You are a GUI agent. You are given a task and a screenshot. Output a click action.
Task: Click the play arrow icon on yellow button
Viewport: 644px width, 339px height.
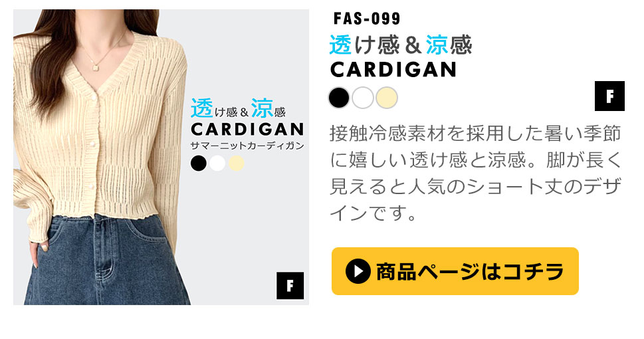358,271
